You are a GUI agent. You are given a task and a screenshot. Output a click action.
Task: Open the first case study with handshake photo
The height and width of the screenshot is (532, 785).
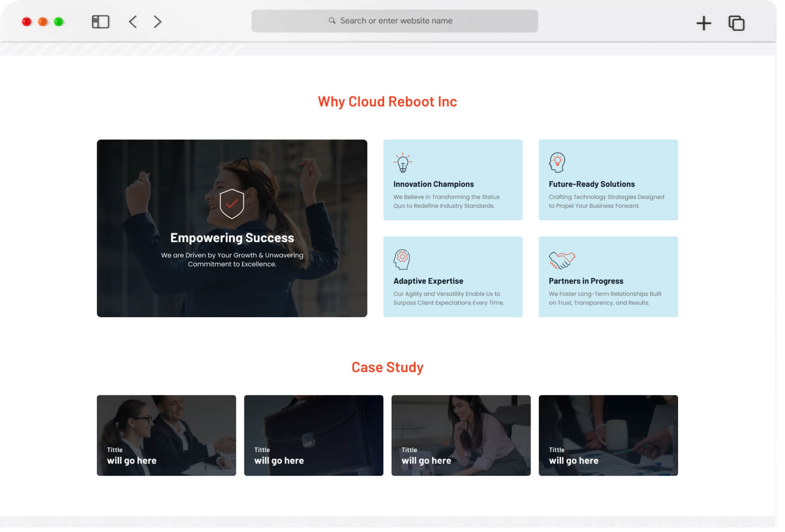[x=166, y=435]
